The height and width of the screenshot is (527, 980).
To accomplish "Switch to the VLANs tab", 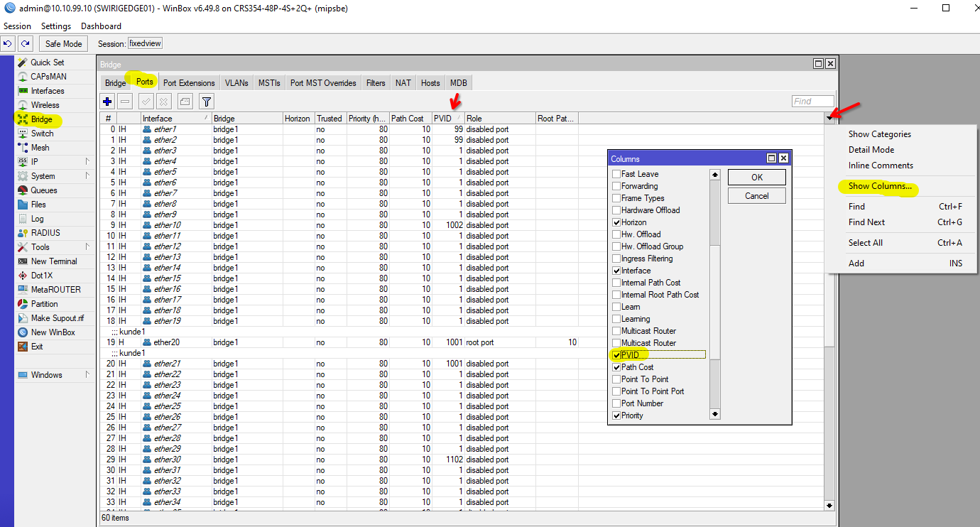I will 236,83.
